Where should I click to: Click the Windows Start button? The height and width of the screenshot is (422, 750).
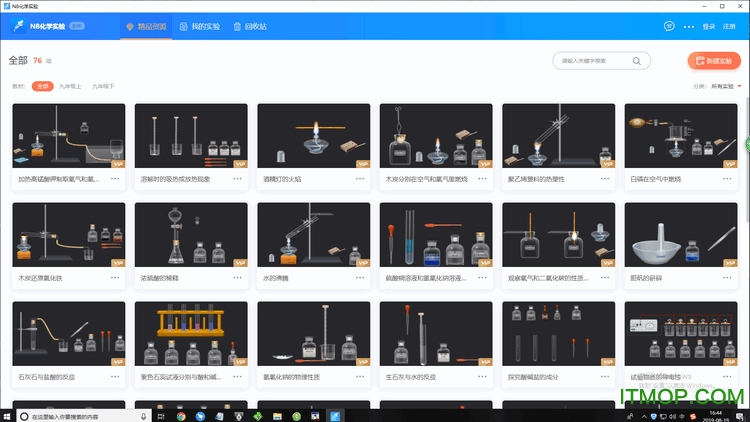tap(9, 415)
